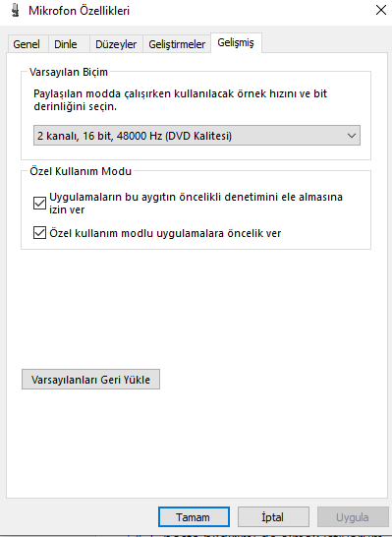Close the Mikrofon Özellikleri dialog
392x537 pixels.
tap(381, 10)
